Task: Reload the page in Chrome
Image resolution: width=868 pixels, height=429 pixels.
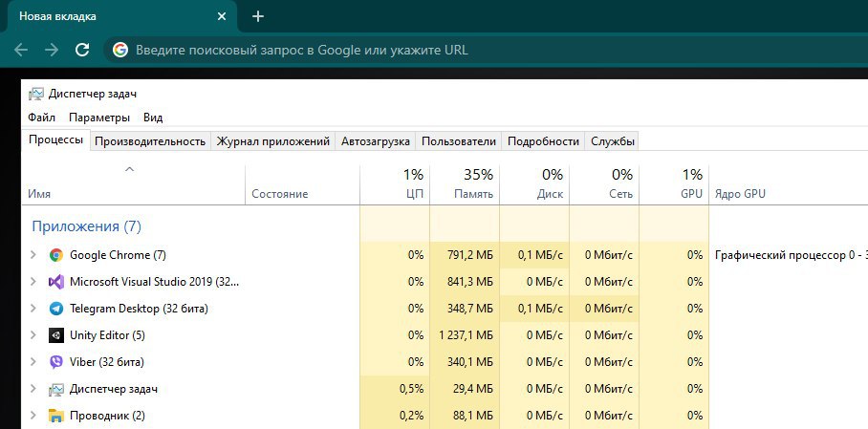Action: coord(82,51)
